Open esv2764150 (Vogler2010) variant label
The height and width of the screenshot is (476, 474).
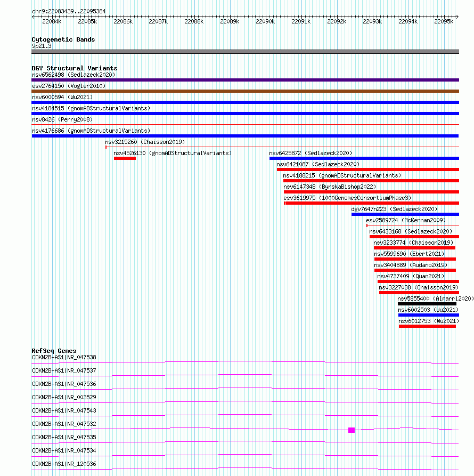click(x=69, y=86)
